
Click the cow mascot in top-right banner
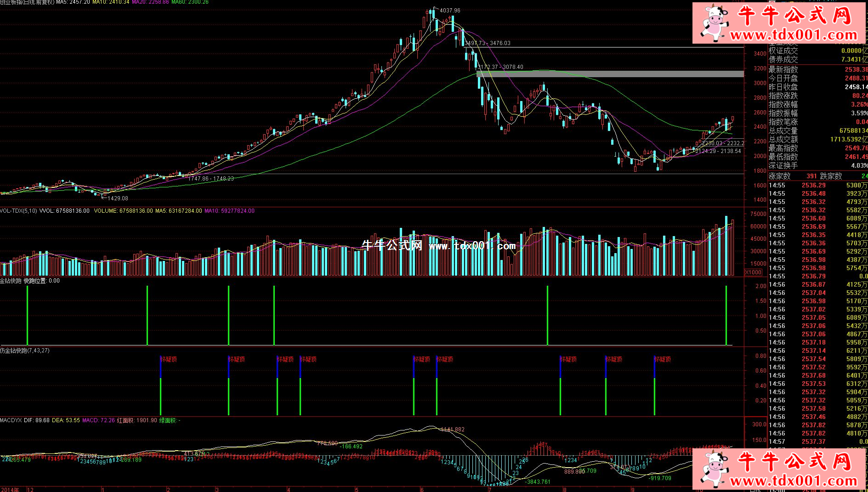[714, 22]
